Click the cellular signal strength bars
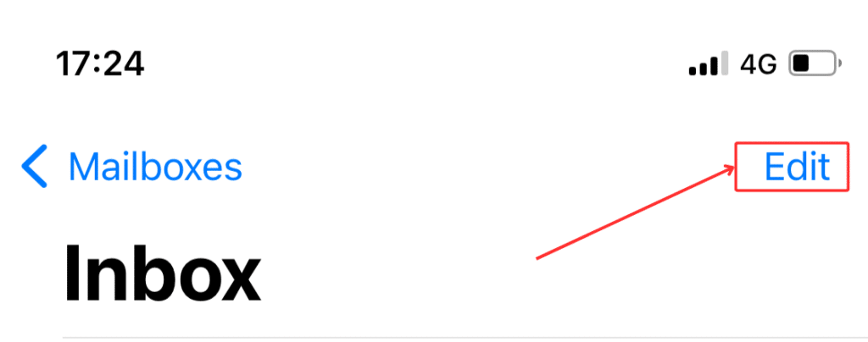Viewport: 868px width, 342px height. [709, 64]
